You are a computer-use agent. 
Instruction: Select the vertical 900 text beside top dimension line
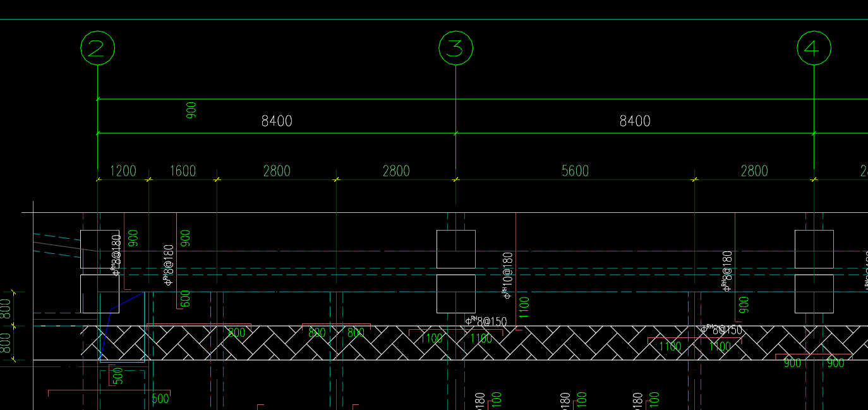click(x=191, y=110)
